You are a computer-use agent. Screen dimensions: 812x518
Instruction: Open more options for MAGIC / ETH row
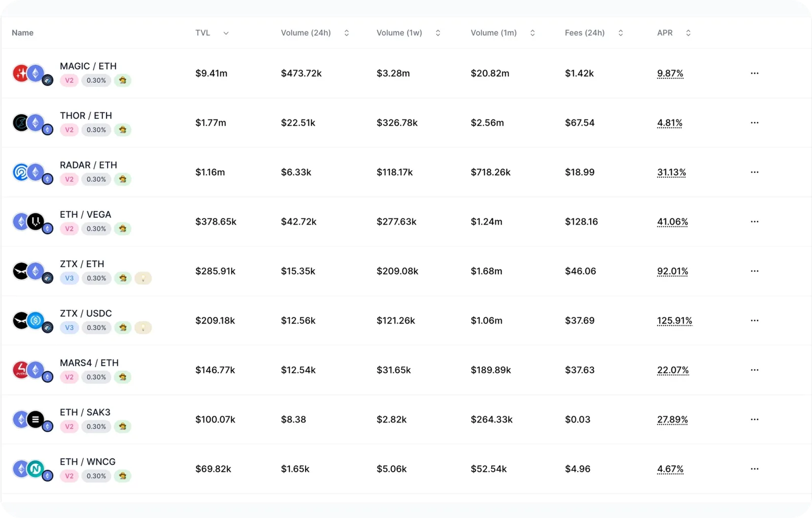point(755,73)
